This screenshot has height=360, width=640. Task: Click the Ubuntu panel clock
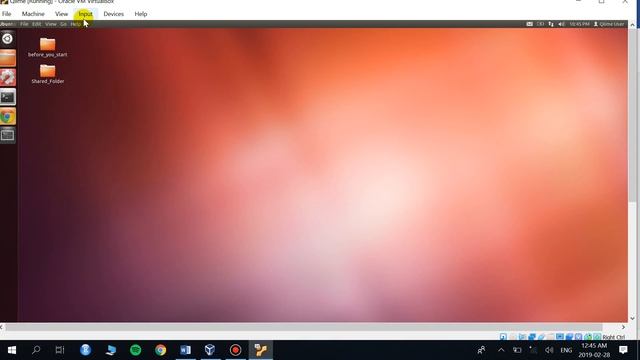tap(579, 24)
